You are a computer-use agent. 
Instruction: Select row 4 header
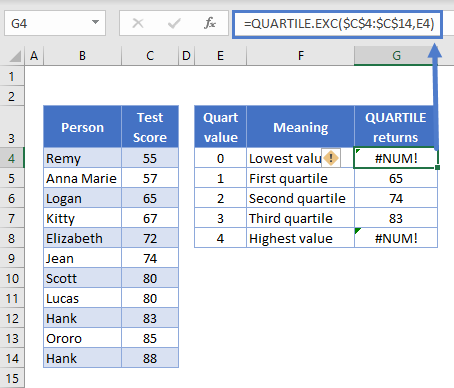pyautogui.click(x=12, y=158)
